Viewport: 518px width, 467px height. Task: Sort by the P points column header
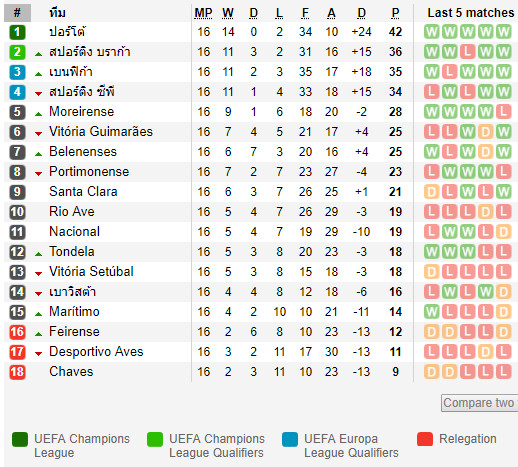(395, 13)
